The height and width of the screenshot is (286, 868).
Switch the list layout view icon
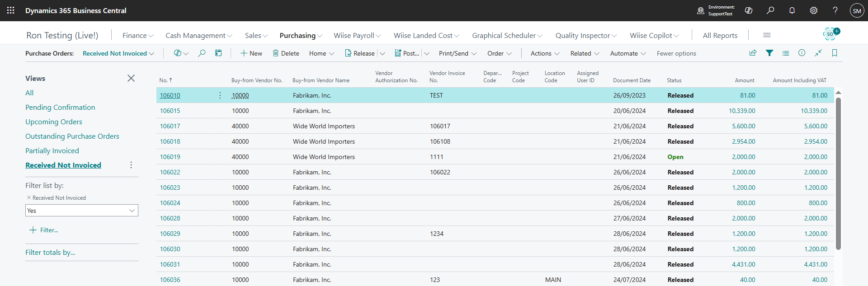[x=786, y=53]
